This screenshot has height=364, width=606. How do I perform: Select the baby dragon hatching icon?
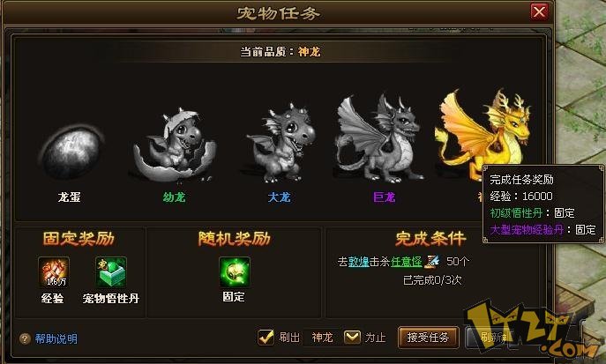(x=175, y=146)
